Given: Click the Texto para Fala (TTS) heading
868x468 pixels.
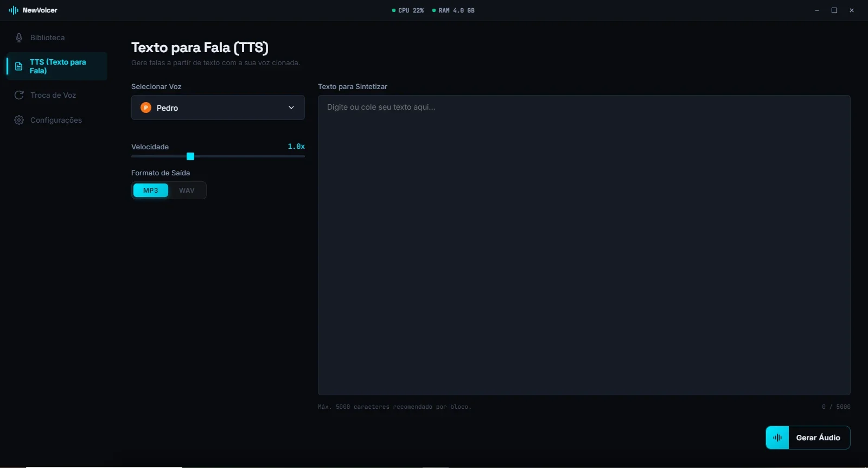Looking at the screenshot, I should tap(200, 48).
